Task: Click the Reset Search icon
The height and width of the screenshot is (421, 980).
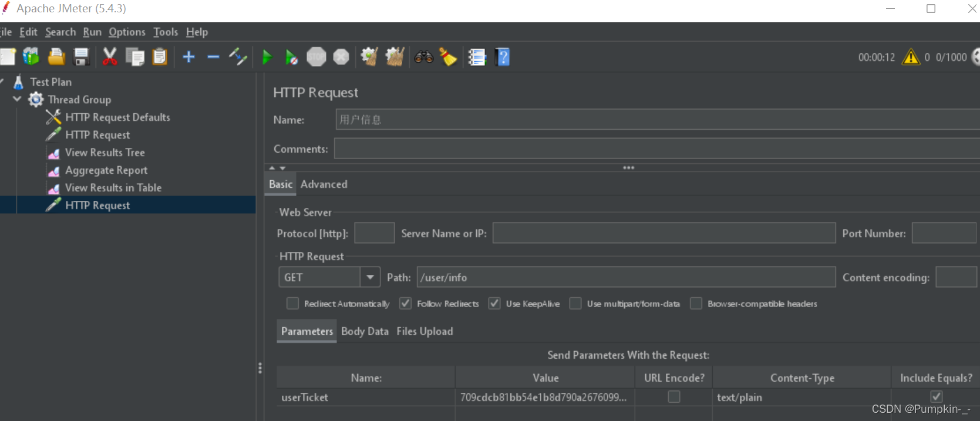Action: coord(449,57)
